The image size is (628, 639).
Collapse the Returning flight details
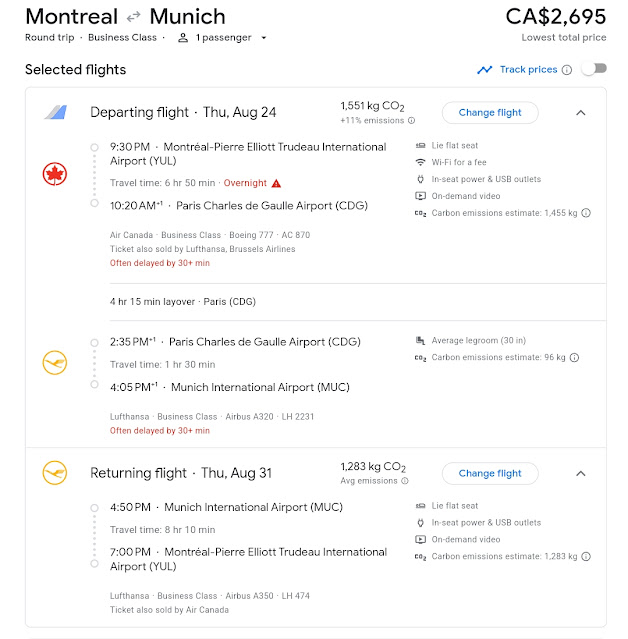pyautogui.click(x=581, y=473)
